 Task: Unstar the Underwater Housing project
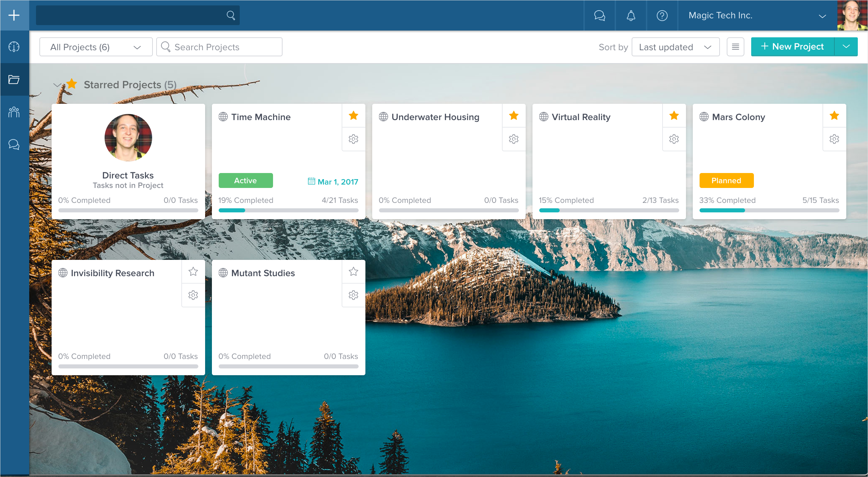pyautogui.click(x=513, y=116)
